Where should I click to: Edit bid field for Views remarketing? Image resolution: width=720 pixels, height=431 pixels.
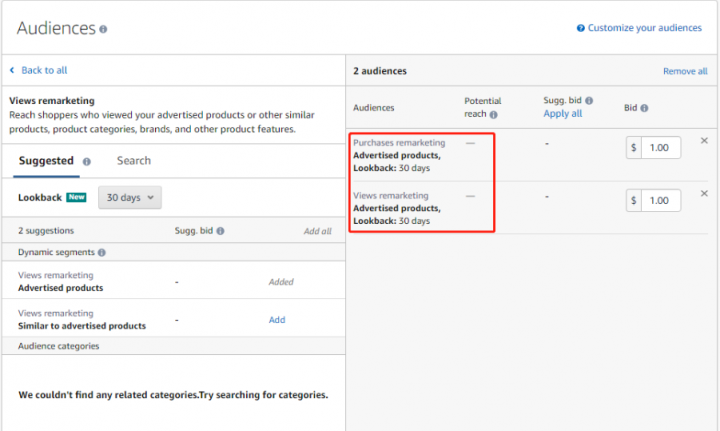pos(660,201)
